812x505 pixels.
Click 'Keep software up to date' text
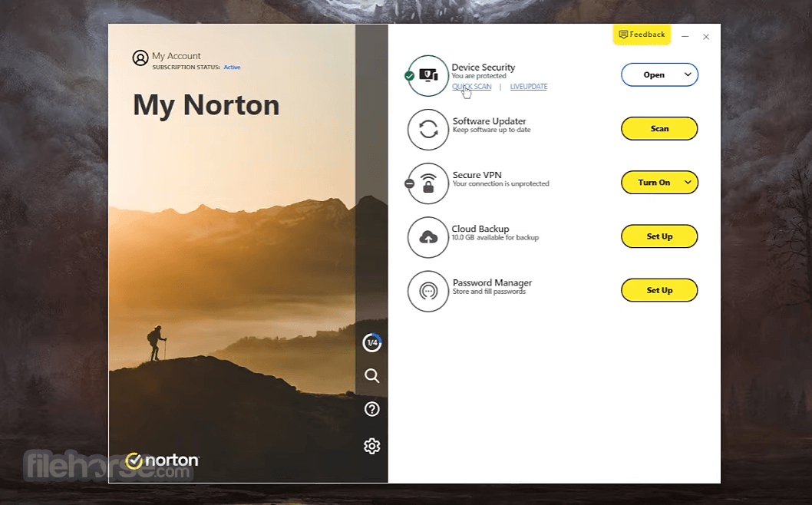click(x=491, y=130)
